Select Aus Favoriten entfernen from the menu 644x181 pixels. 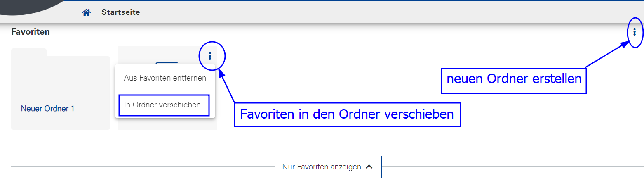pyautogui.click(x=165, y=78)
